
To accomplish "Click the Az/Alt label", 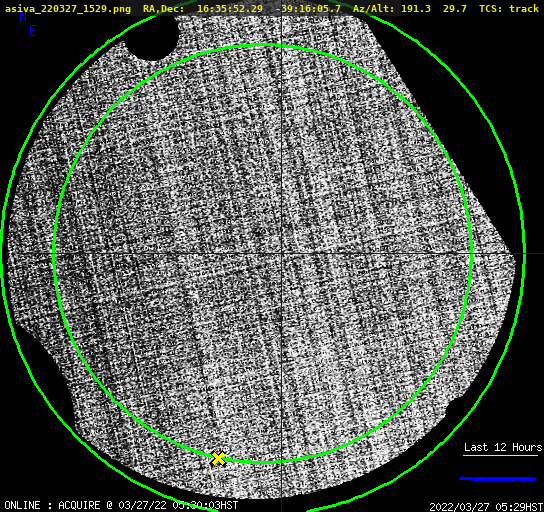I will tap(374, 9).
